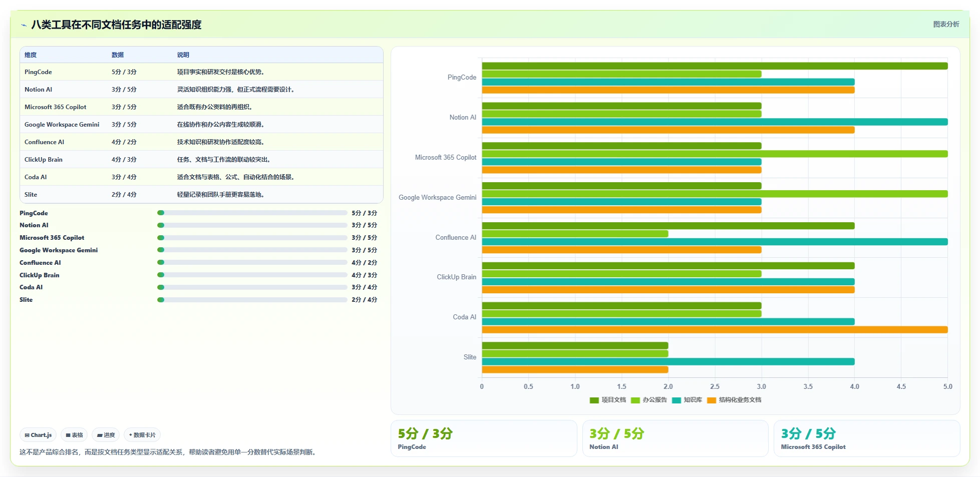The image size is (980, 477).
Task: Click the ClickUp Brain progress bar track
Action: (252, 275)
